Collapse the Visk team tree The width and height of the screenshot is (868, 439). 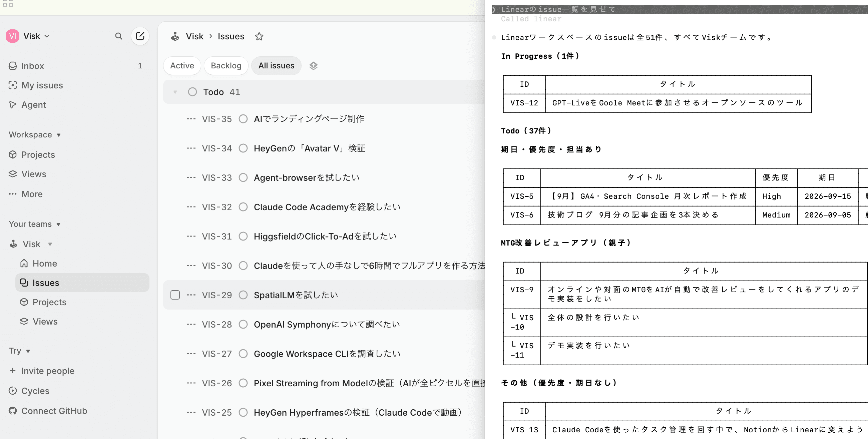coord(50,244)
